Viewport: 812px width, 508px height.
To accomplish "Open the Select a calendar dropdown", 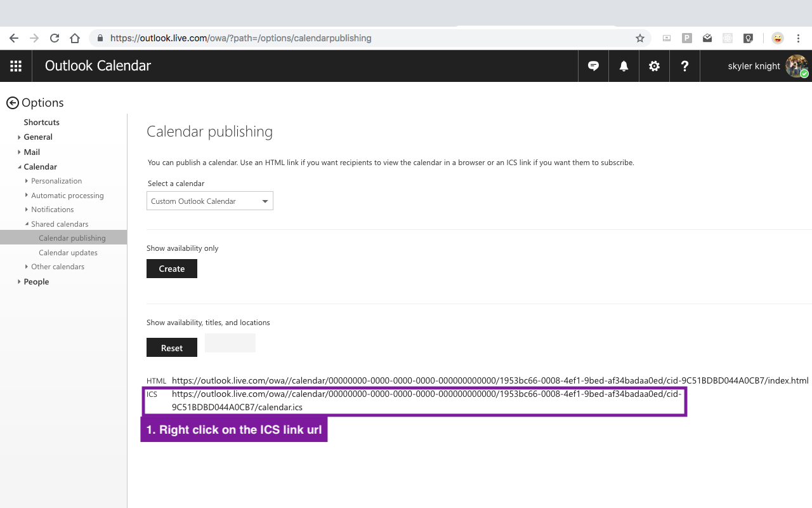I will coord(210,201).
